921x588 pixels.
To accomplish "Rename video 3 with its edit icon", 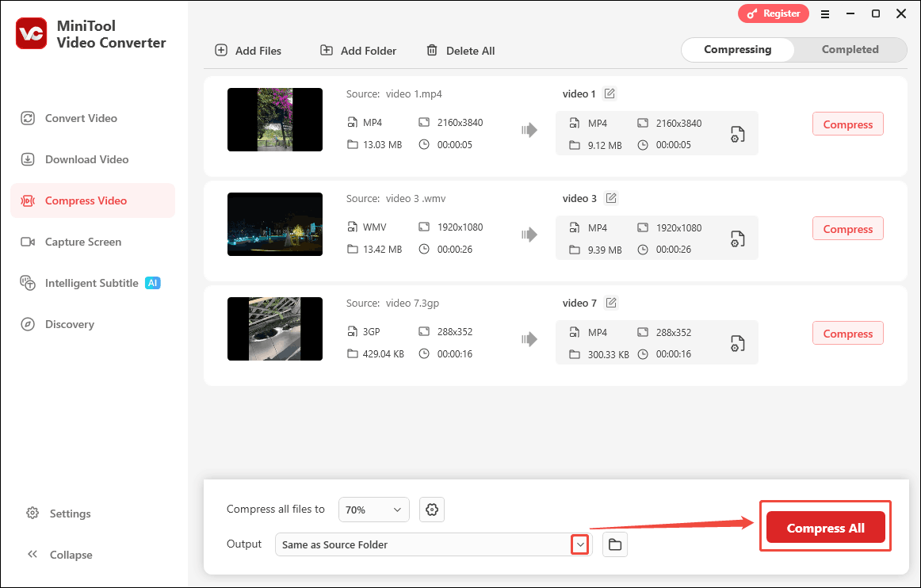I will click(x=610, y=197).
